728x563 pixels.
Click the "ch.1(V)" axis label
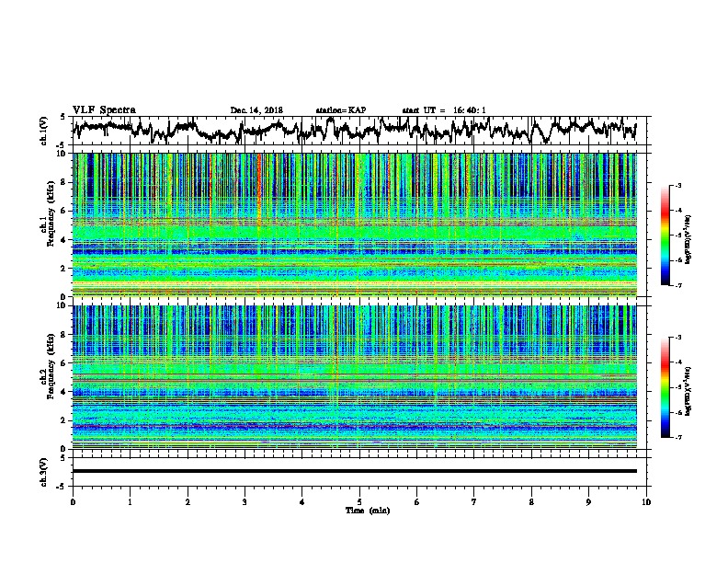point(44,131)
